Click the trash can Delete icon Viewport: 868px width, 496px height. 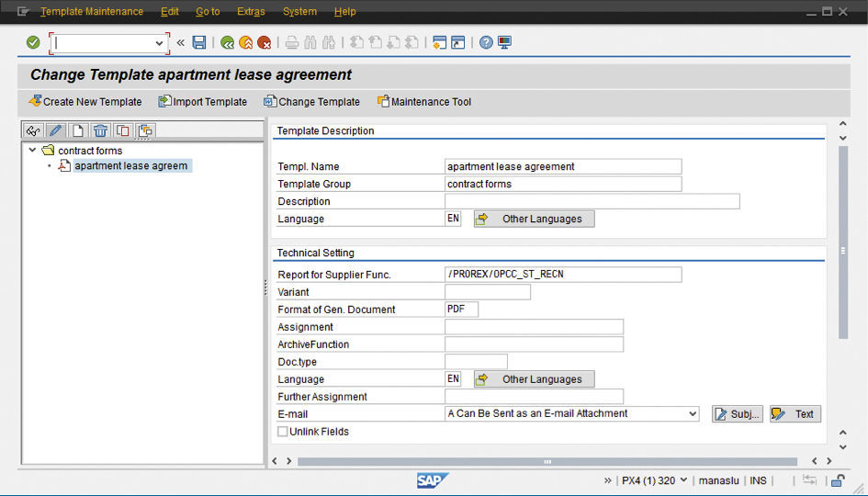tap(100, 130)
